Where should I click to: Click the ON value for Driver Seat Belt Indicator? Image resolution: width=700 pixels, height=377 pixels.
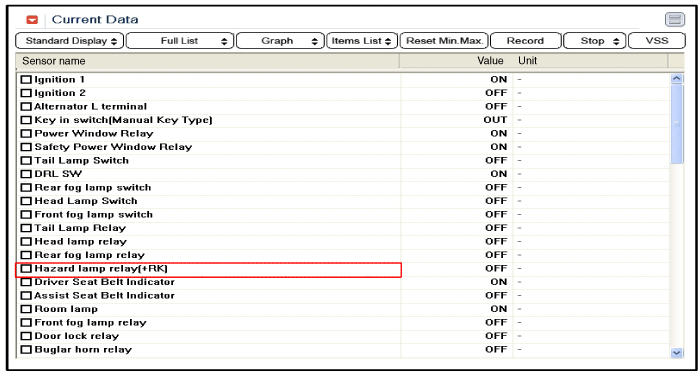coord(499,282)
